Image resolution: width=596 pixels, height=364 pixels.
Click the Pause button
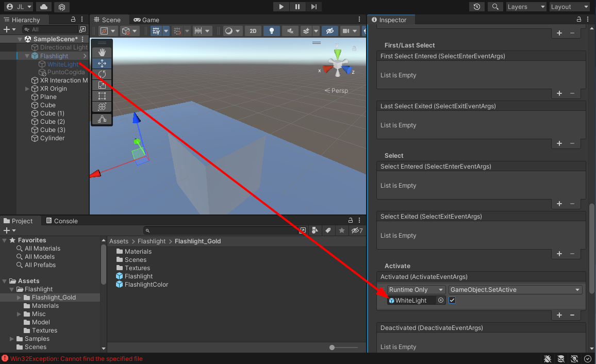(297, 7)
